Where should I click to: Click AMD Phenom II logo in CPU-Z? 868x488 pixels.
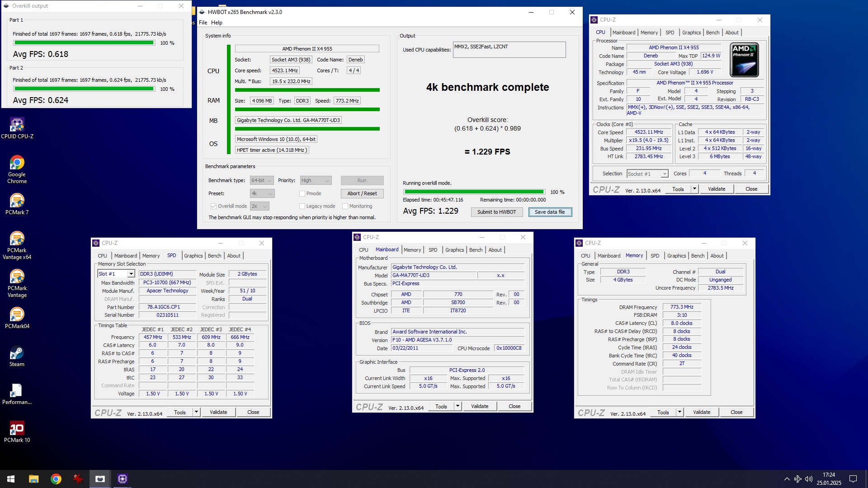coord(744,60)
